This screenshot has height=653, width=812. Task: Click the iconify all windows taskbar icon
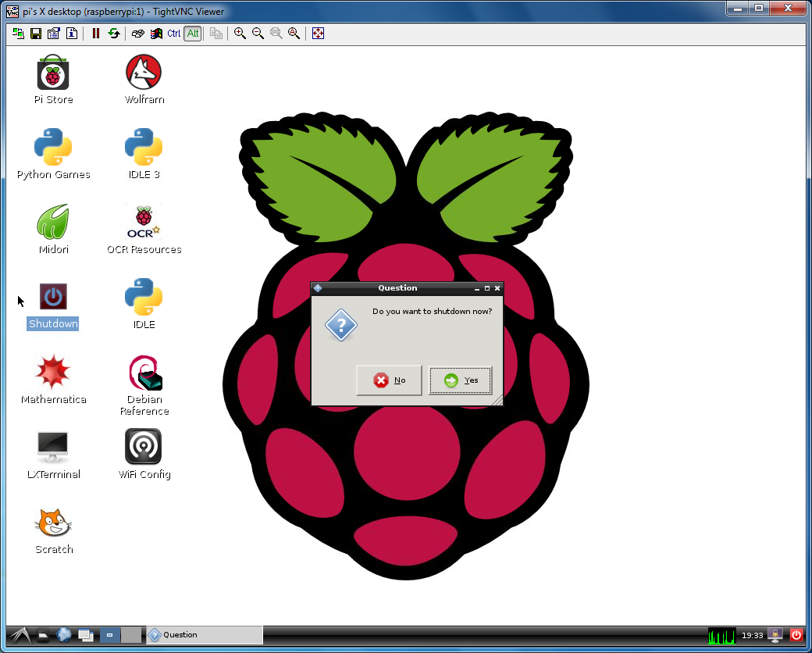[x=85, y=635]
